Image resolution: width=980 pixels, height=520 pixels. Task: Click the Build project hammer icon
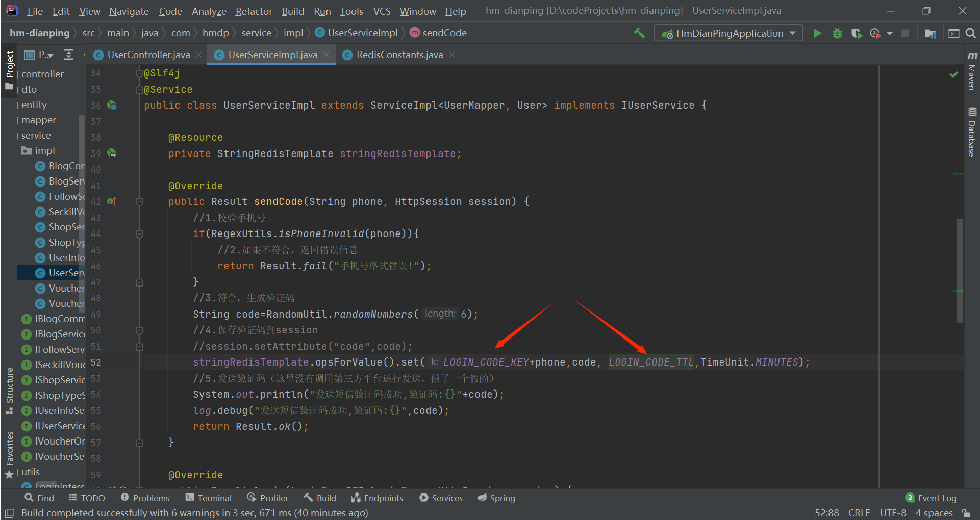pyautogui.click(x=639, y=33)
